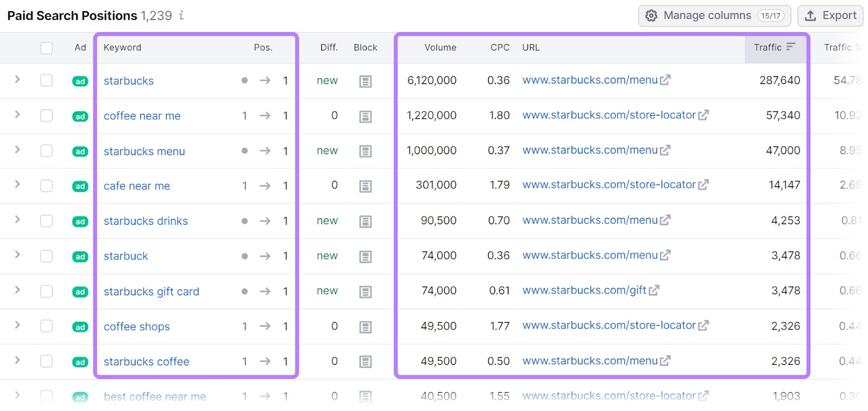Click the Export button

point(830,16)
